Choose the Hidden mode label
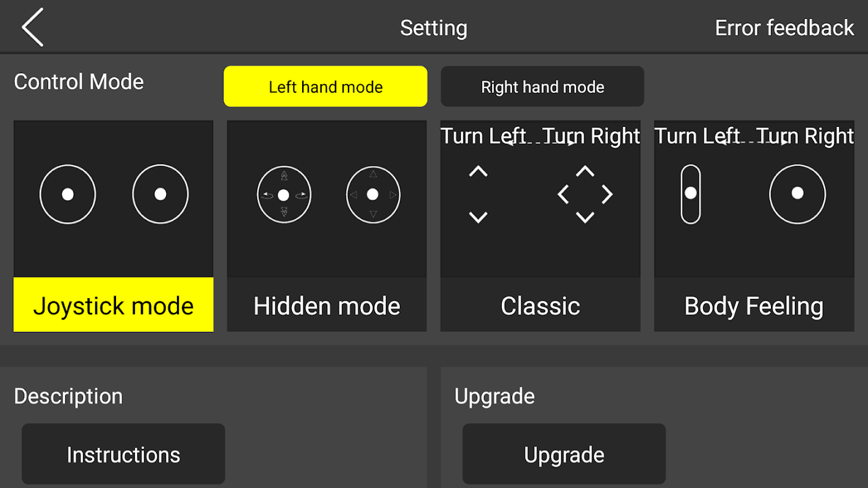This screenshot has height=488, width=868. click(327, 305)
